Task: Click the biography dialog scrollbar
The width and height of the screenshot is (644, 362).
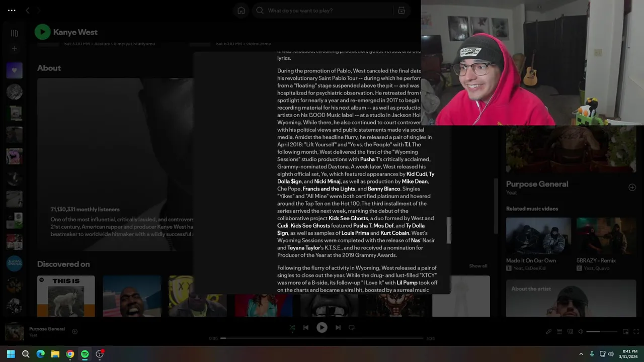Action: [x=449, y=230]
